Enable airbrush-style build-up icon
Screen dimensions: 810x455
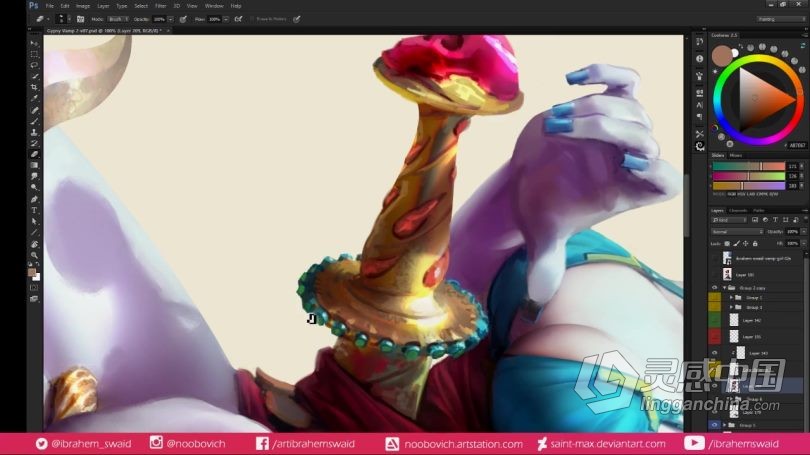point(238,19)
